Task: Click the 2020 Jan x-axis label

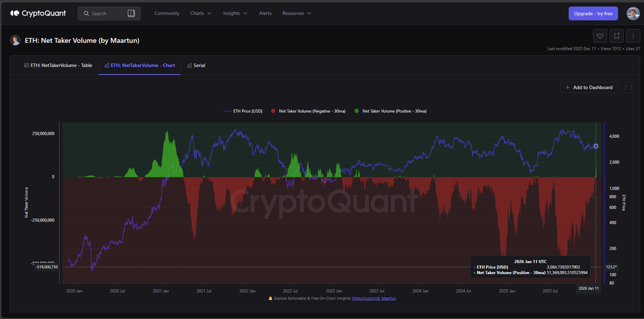Action: point(74,291)
